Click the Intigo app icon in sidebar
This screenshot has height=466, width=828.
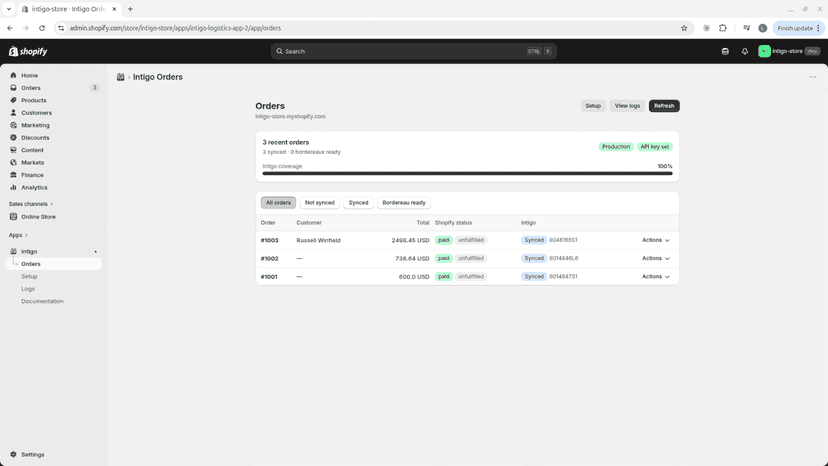point(13,251)
